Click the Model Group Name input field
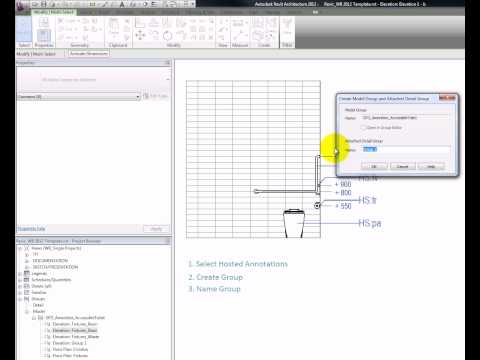480x360 pixels. (x=405, y=118)
